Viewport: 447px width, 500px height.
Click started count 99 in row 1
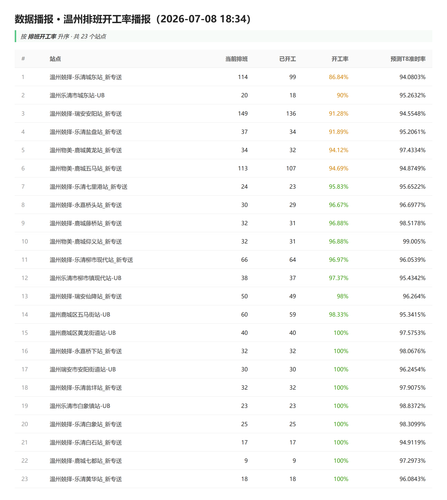(293, 77)
